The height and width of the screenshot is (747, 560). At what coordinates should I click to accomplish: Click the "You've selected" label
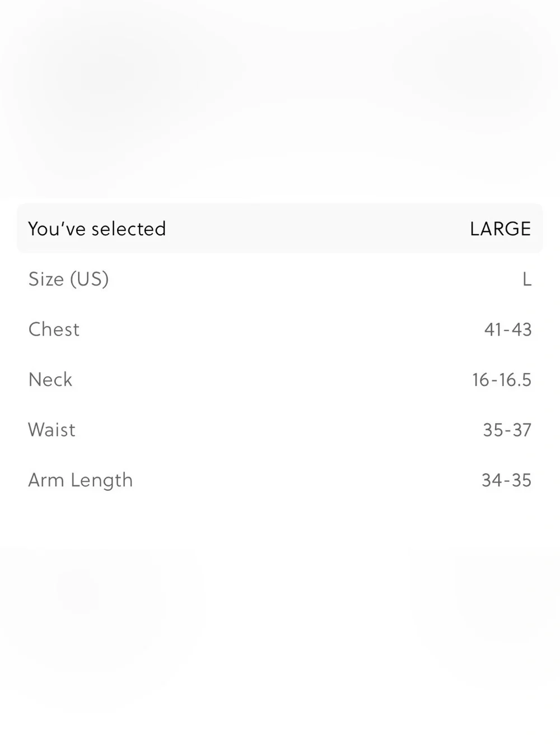(x=97, y=229)
